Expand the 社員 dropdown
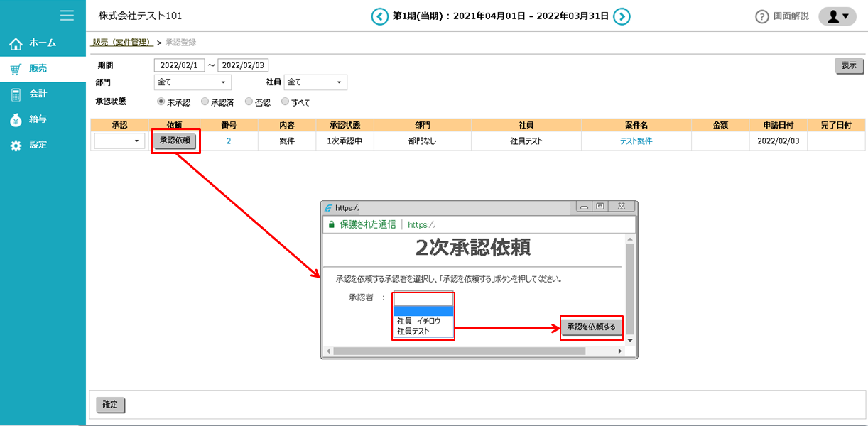Image resolution: width=868 pixels, height=426 pixels. click(x=315, y=83)
